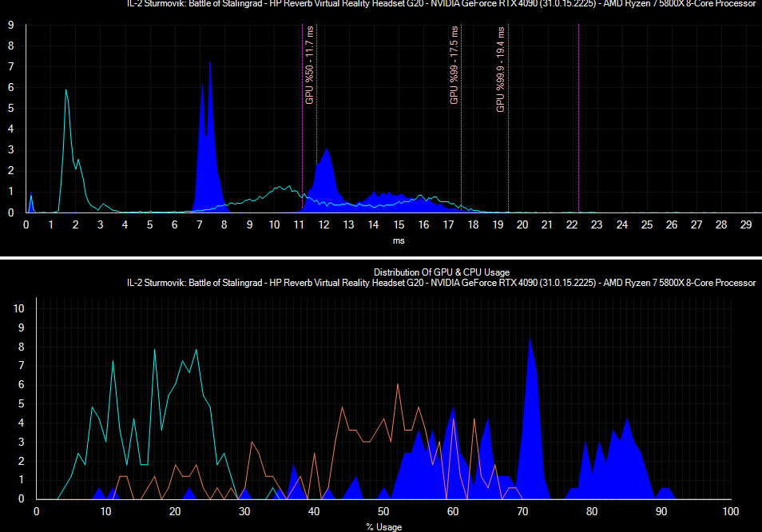Click the "29" tick on the ms axis

(x=745, y=224)
